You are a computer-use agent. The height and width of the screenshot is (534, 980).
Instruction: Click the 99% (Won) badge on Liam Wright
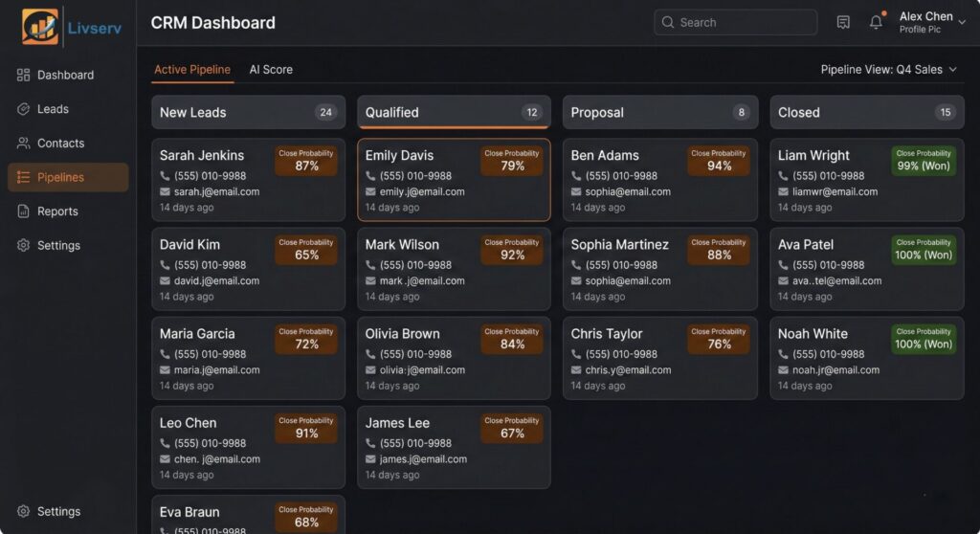pos(924,160)
